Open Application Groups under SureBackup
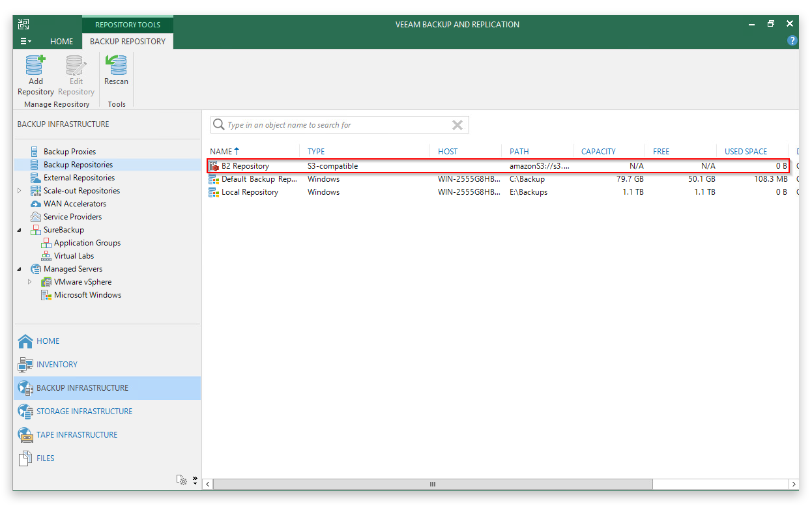This screenshot has height=506, width=812. (87, 243)
